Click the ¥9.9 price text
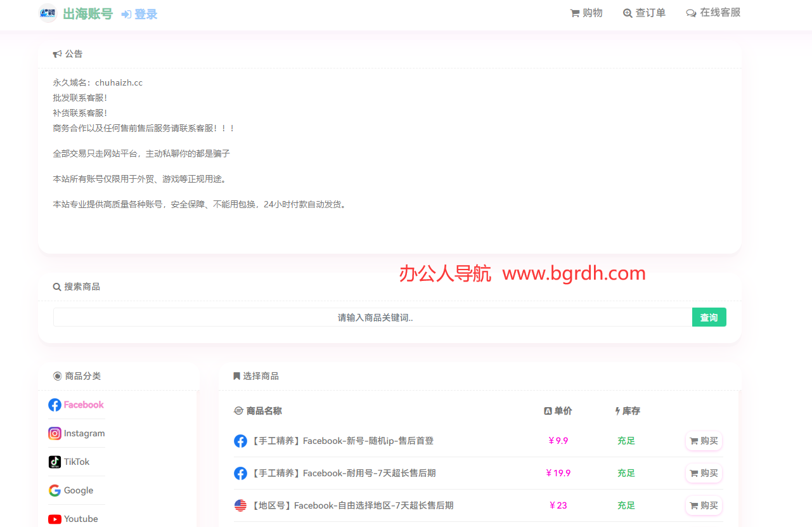This screenshot has width=812, height=527. click(x=558, y=441)
